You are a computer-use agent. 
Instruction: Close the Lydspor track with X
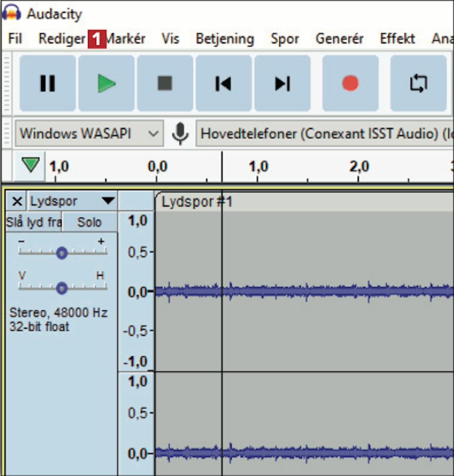coord(17,201)
